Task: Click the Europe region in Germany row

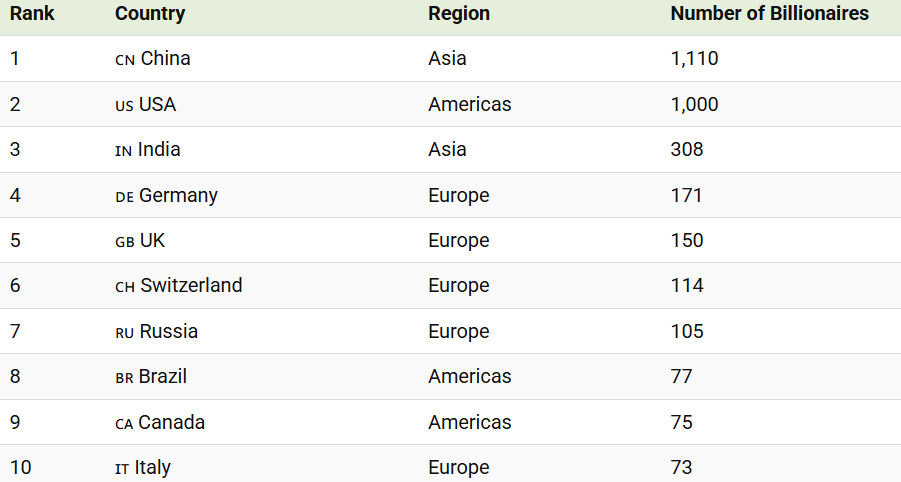Action: tap(459, 195)
